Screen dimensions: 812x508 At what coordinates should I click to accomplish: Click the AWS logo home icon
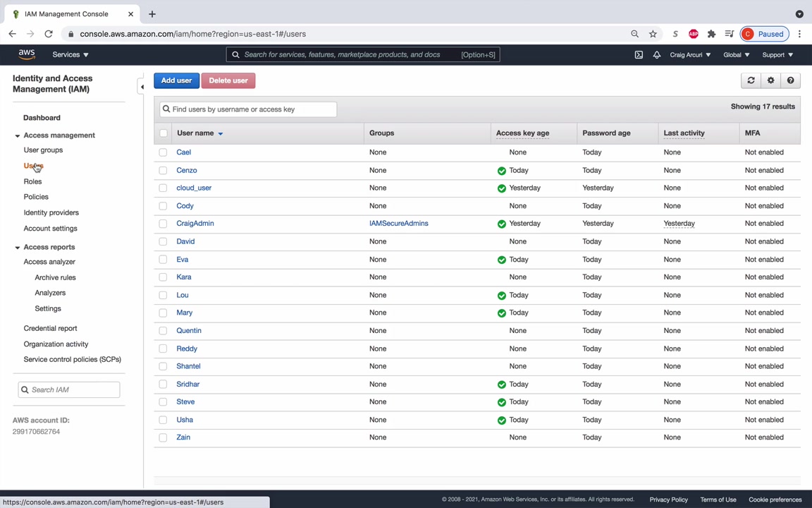click(27, 54)
